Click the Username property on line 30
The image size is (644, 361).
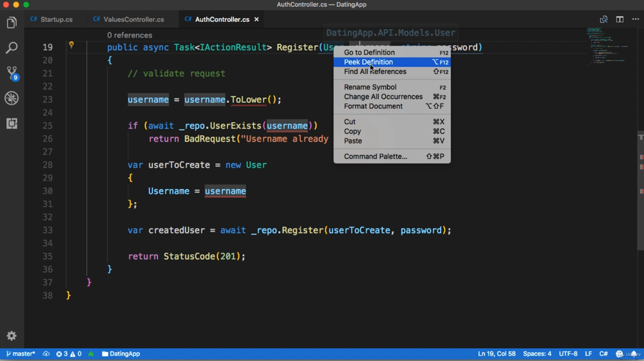(168, 191)
